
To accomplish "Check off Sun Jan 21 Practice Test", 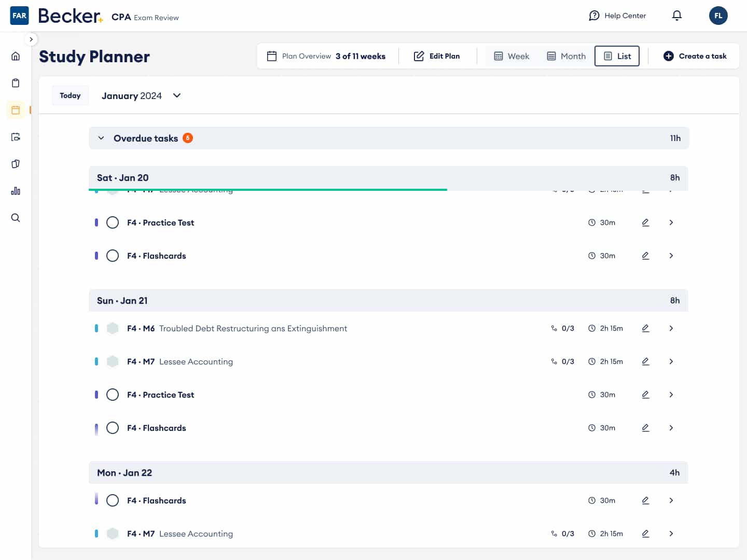I will tap(113, 395).
